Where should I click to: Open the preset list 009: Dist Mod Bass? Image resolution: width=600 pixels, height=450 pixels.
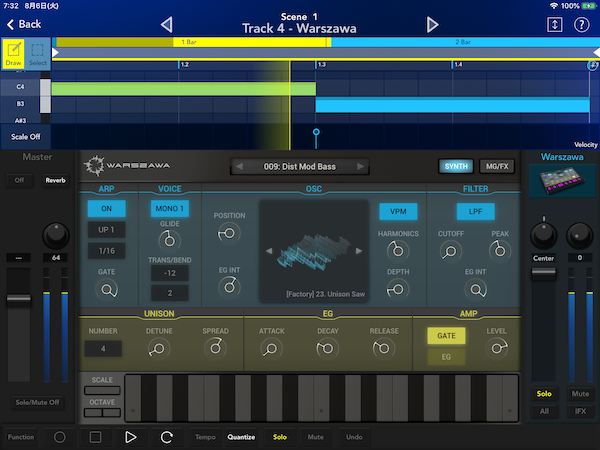pos(300,166)
